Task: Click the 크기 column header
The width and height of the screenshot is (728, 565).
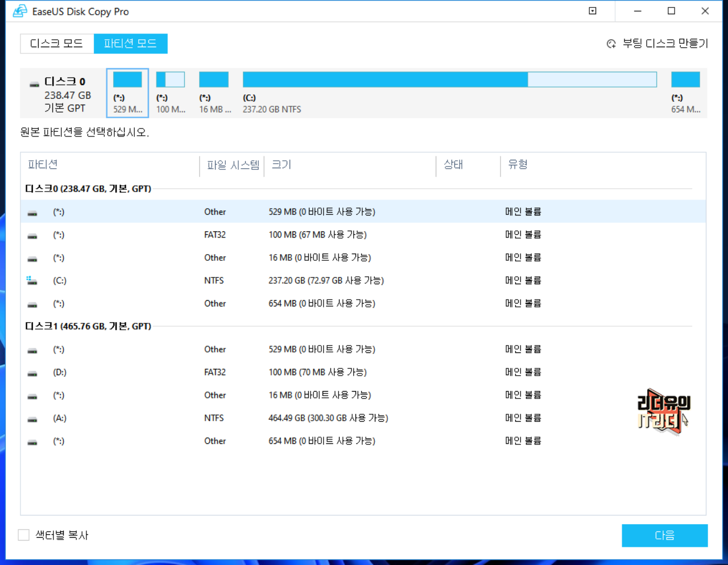Action: pyautogui.click(x=281, y=165)
